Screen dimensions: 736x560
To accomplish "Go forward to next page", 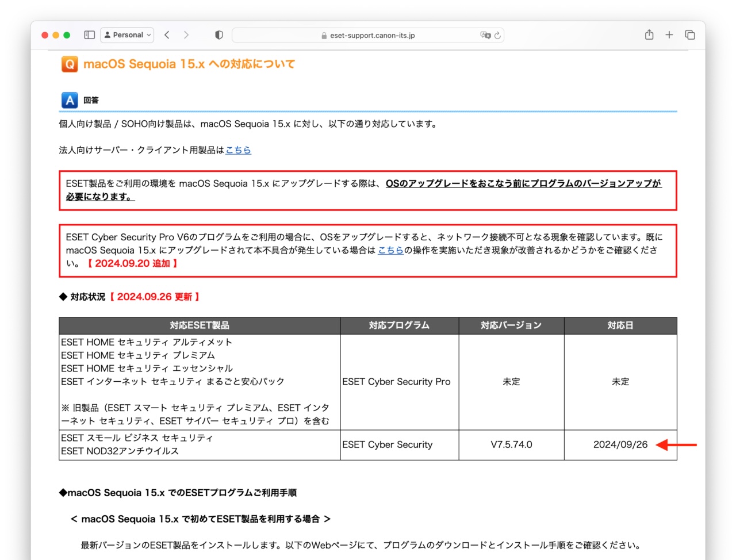I will pos(186,35).
